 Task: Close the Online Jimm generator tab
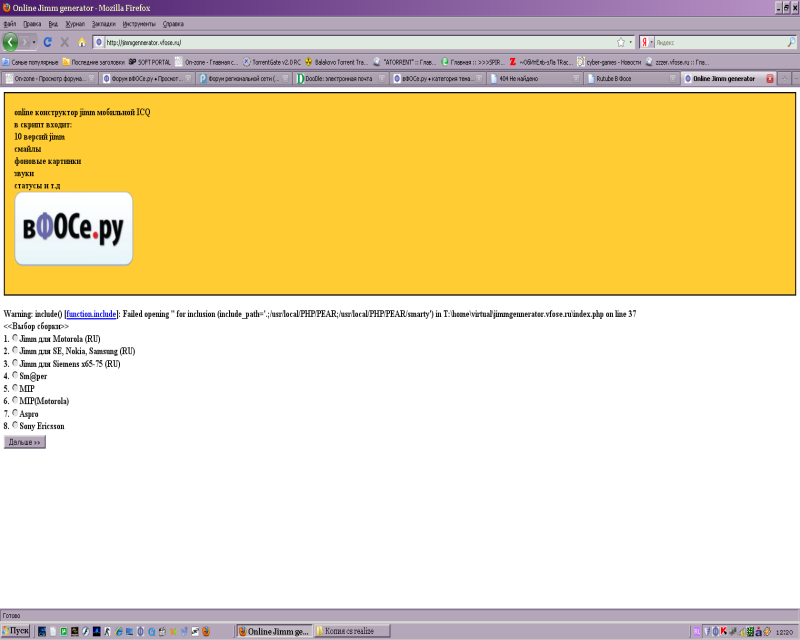coord(771,78)
